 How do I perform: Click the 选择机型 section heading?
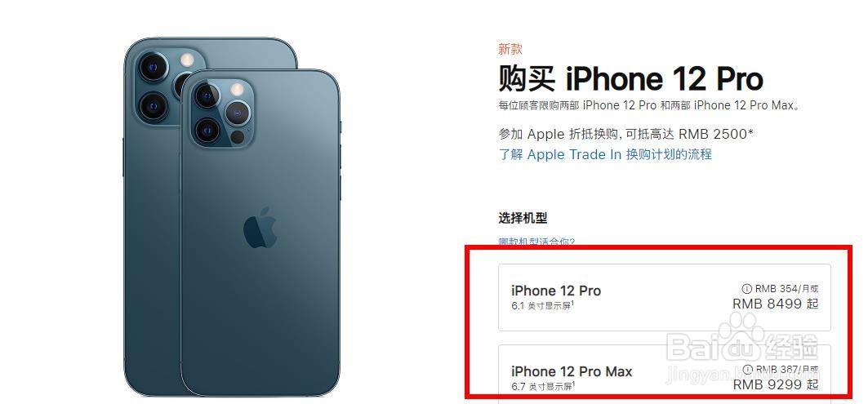523,218
